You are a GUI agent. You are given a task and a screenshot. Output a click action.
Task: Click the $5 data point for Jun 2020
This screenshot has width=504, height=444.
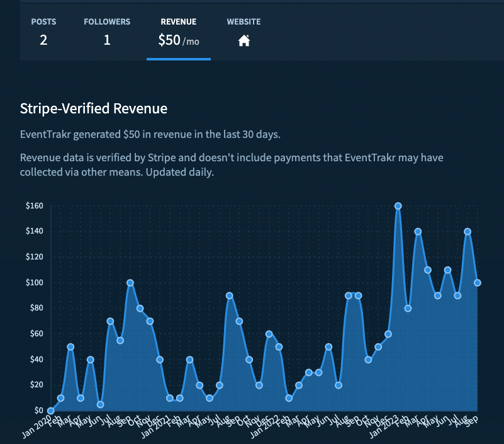[101, 404]
